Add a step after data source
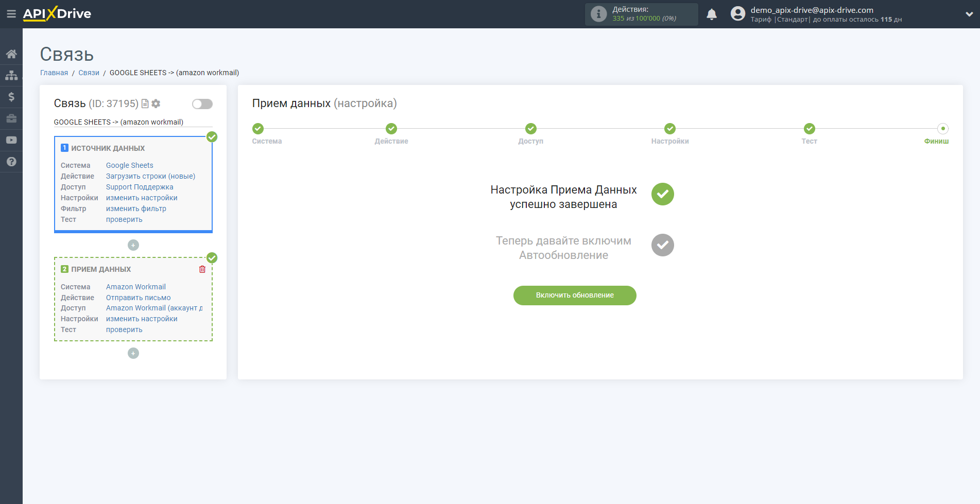 click(133, 245)
